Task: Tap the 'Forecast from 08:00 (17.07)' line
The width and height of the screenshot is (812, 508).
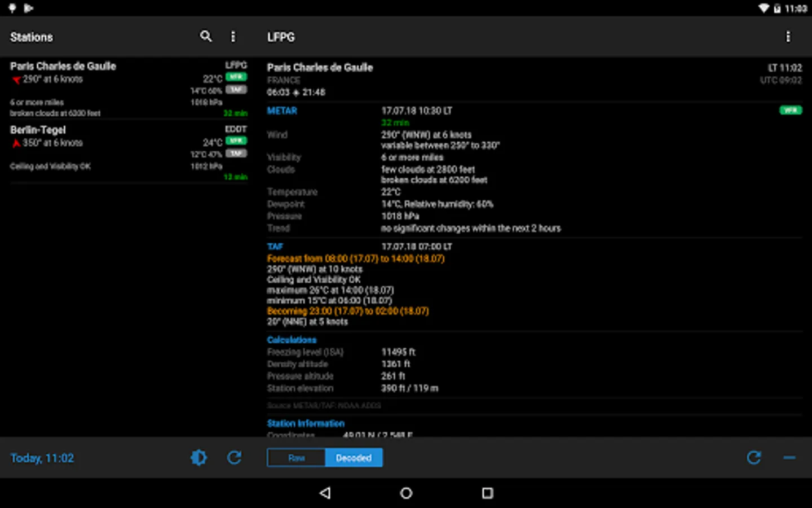Action: coord(356,259)
